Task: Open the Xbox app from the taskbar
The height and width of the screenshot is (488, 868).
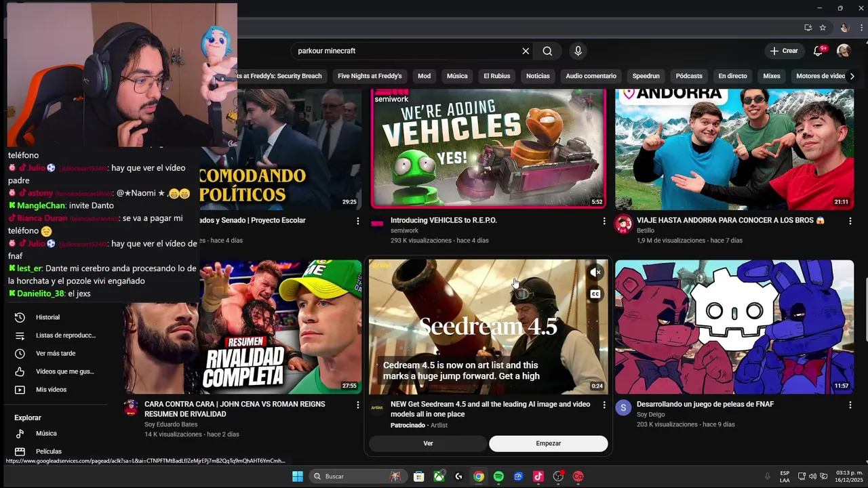Action: (439, 476)
